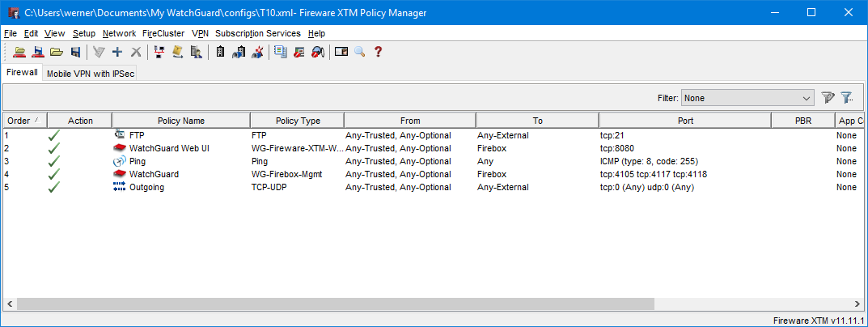The image size is (868, 327).
Task: Click the allowed checkmark for Outgoing row
Action: [x=53, y=187]
